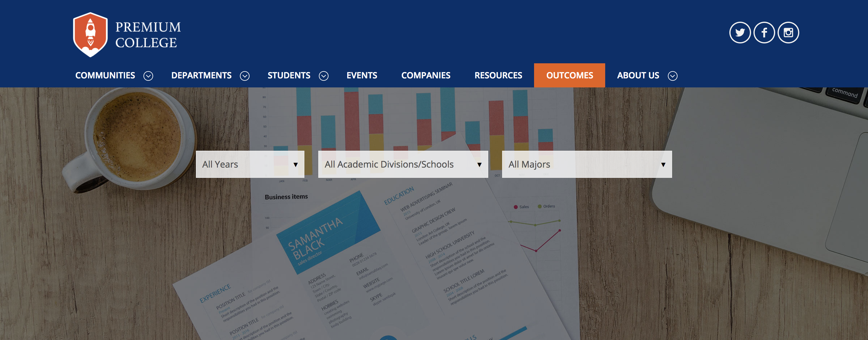Click the Premium College rocket shield logo
This screenshot has height=340, width=868.
[x=90, y=34]
